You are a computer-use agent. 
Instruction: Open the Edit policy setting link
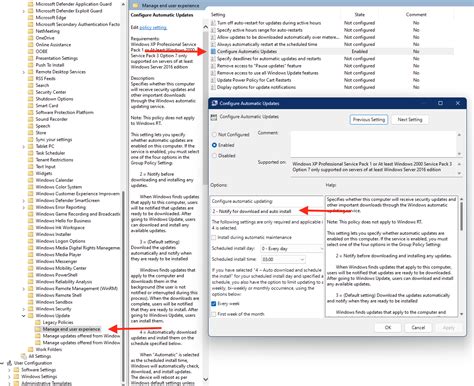coord(153,28)
